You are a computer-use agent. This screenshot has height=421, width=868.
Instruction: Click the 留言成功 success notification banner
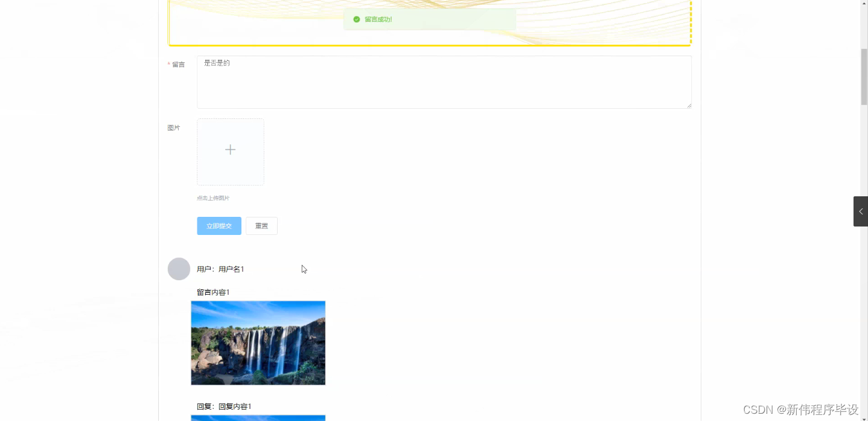pos(429,19)
